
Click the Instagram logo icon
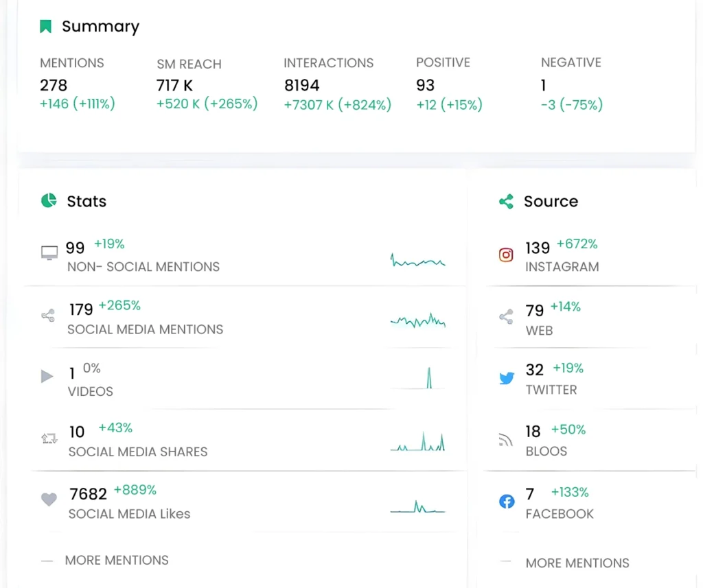506,255
